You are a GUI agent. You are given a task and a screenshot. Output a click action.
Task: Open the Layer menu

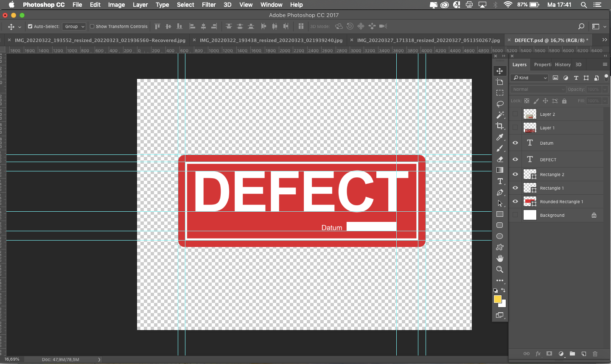(140, 5)
